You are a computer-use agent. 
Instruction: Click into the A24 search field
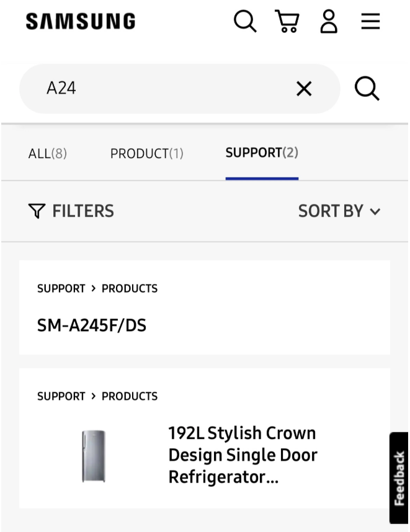pyautogui.click(x=161, y=89)
